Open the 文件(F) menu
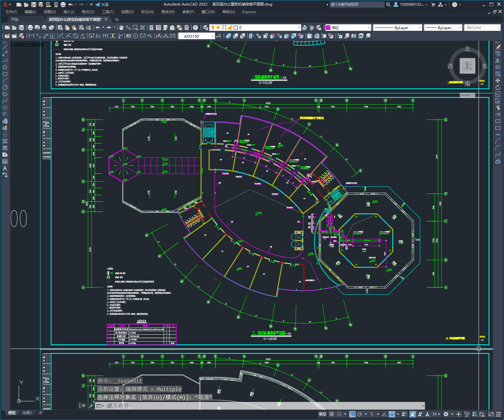 (x=11, y=12)
